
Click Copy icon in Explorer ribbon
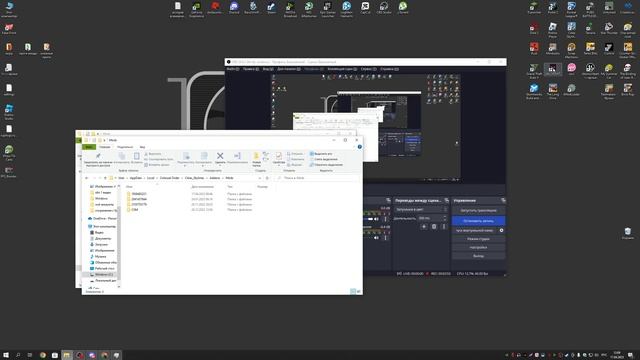point(121,156)
